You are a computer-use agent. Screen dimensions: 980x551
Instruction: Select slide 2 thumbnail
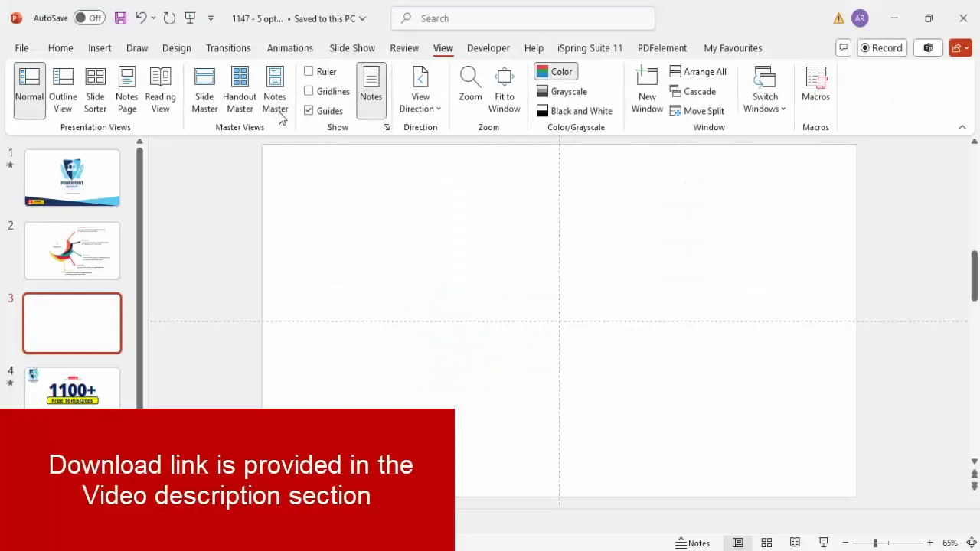click(x=72, y=251)
